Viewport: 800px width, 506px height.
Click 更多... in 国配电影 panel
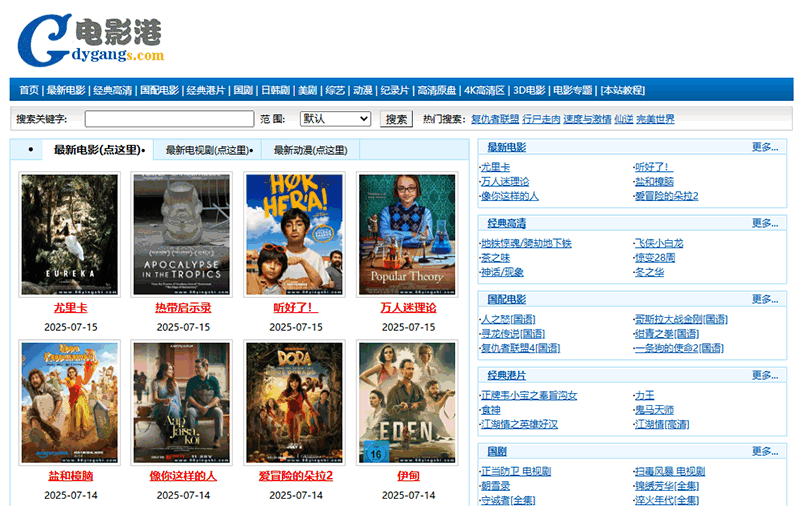765,299
